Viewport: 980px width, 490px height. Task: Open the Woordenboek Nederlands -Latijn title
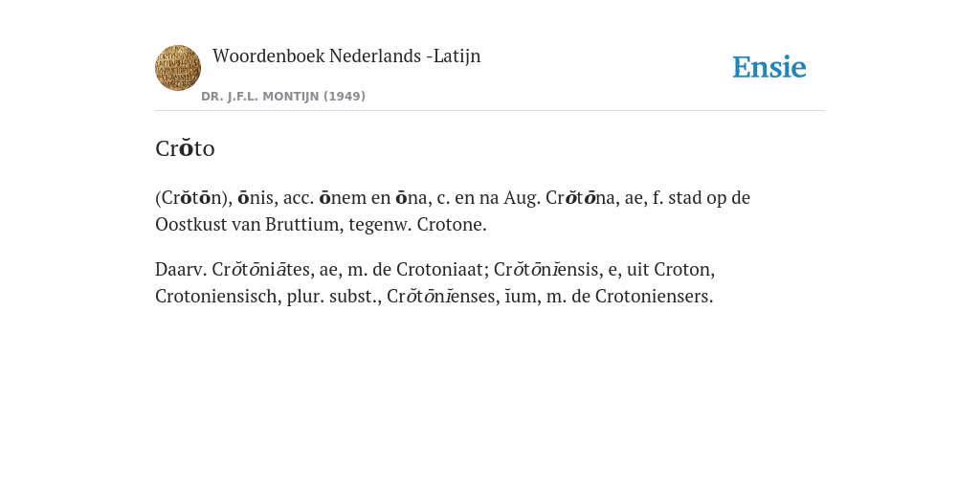click(346, 56)
